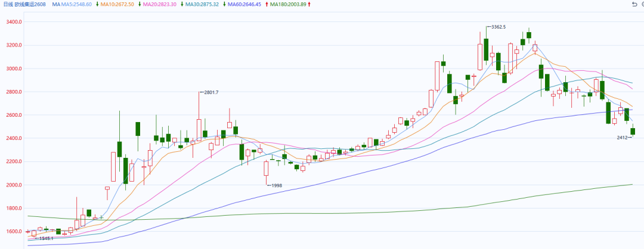
Task: Click the red up arrow after MA180
Action: 309,4
